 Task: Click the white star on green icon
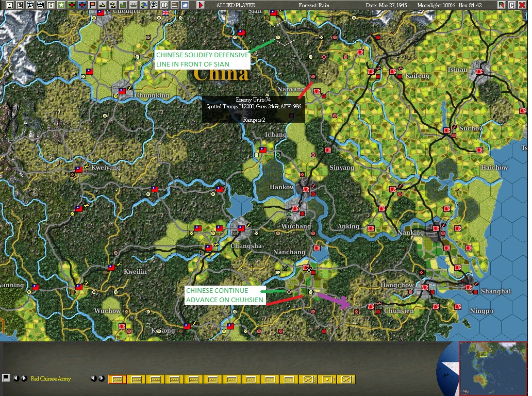click(61, 5)
